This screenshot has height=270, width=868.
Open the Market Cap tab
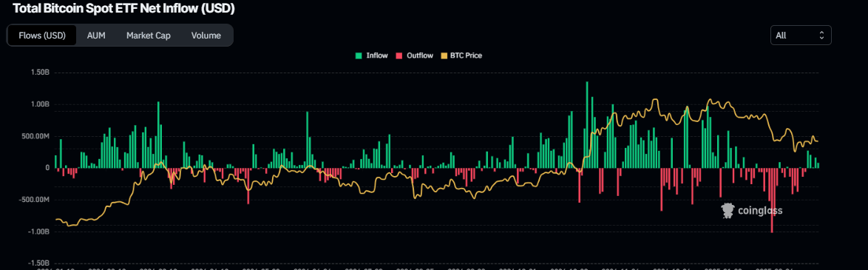[x=149, y=36]
